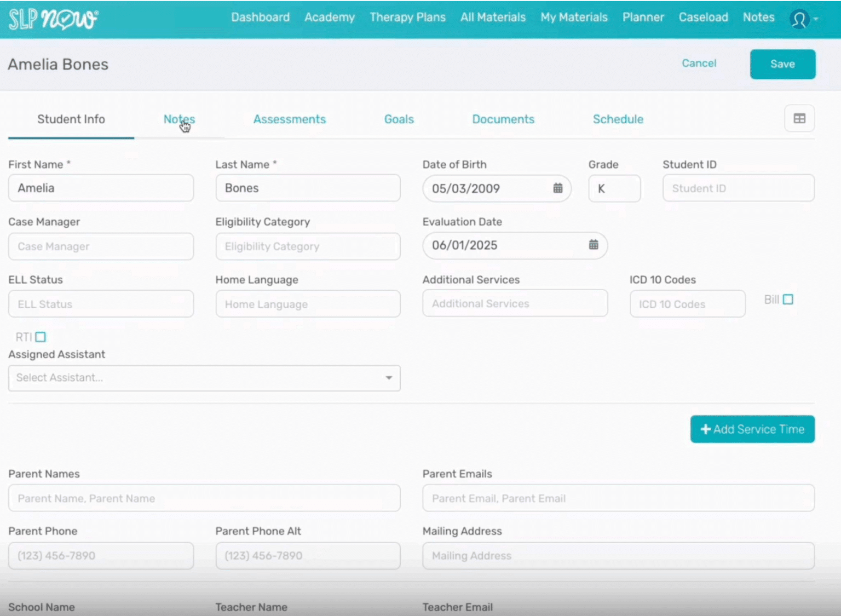Open the Evaluation Date calendar picker
Viewport: 841px width, 616px height.
tap(594, 245)
